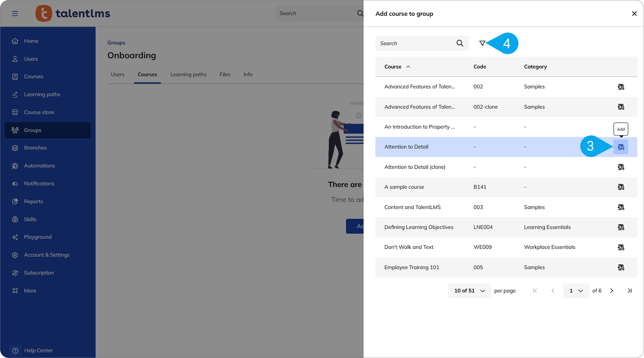The width and height of the screenshot is (644, 358).
Task: Go to the next page arrow
Action: (x=612, y=291)
